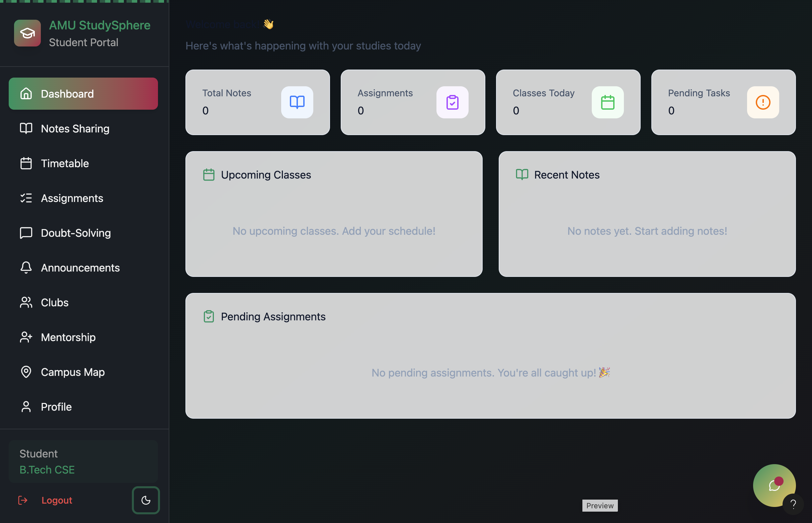Click the Preview badge
The height and width of the screenshot is (523, 812).
[599, 505]
